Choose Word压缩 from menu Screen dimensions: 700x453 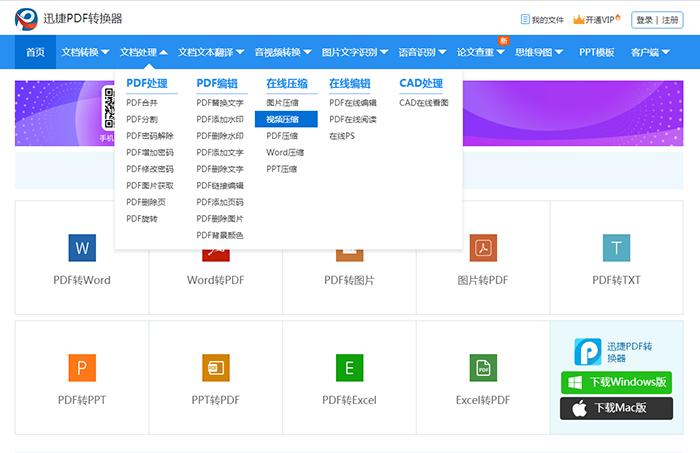[x=285, y=152]
